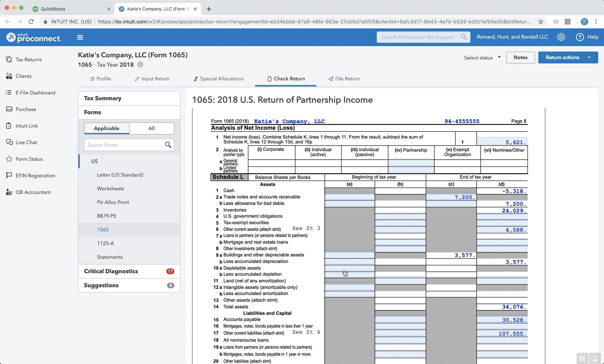Click the Intuit ProConnect logo
The image size is (604, 364).
pyautogui.click(x=34, y=37)
